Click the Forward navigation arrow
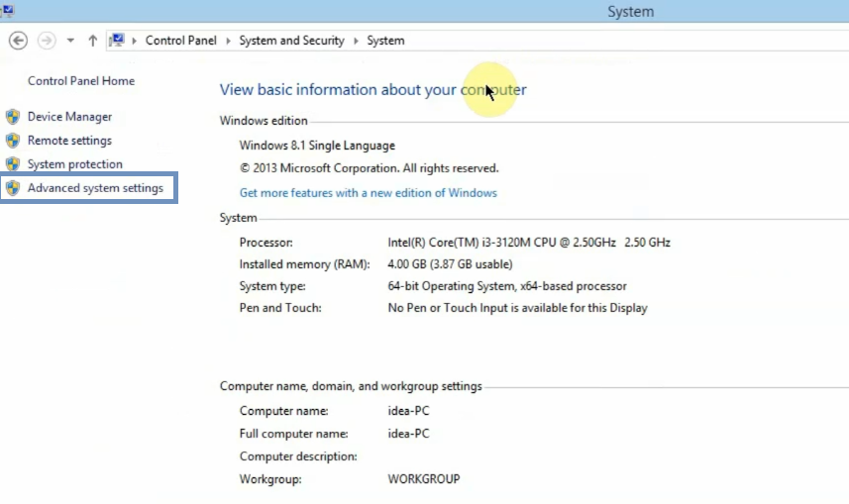 coord(47,41)
